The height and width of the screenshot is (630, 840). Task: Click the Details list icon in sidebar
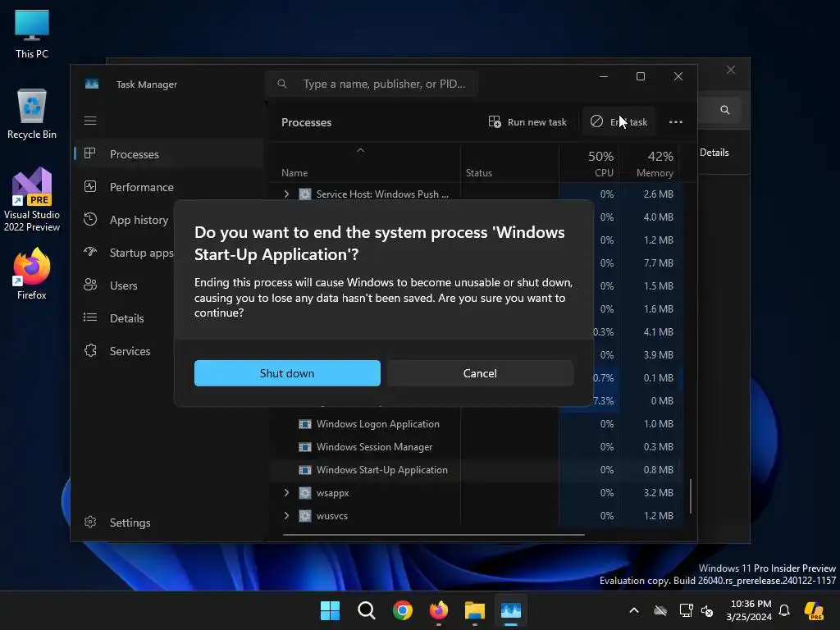(90, 317)
